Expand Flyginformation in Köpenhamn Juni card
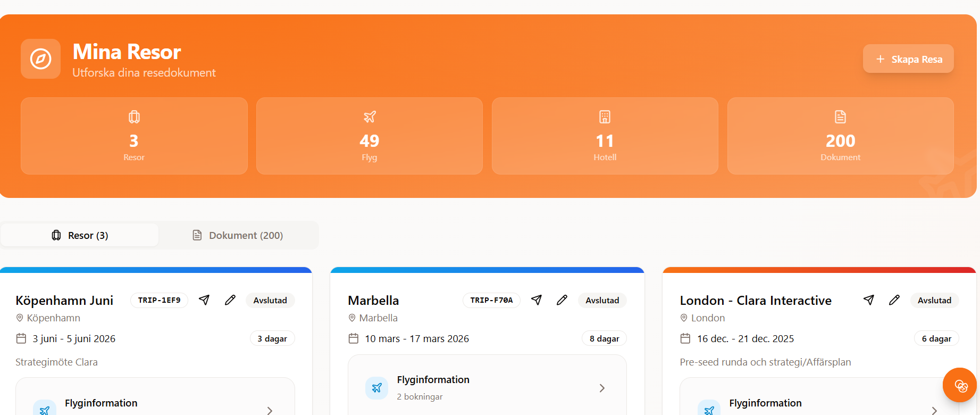This screenshot has height=415, width=980. [270, 410]
